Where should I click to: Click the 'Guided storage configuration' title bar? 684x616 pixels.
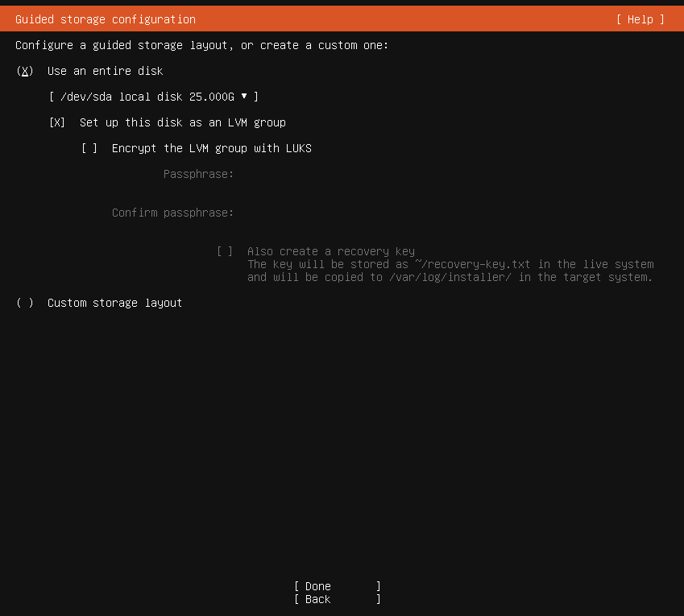point(106,19)
